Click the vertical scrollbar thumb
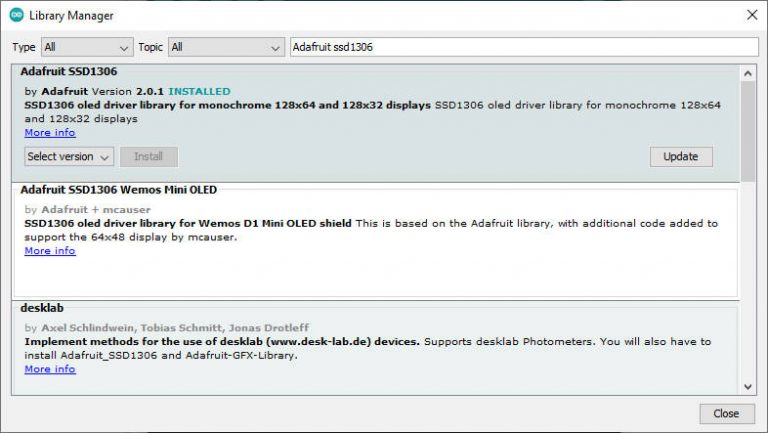The image size is (768, 433). coord(747,130)
